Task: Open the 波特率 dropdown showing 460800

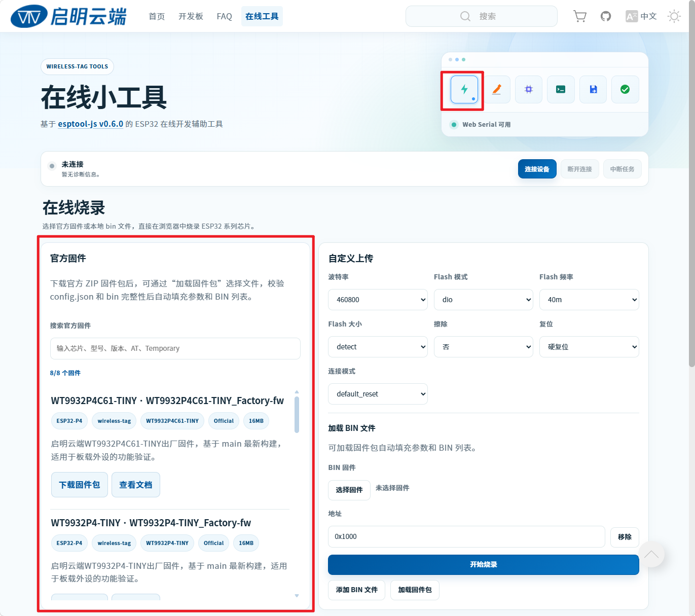Action: [378, 300]
